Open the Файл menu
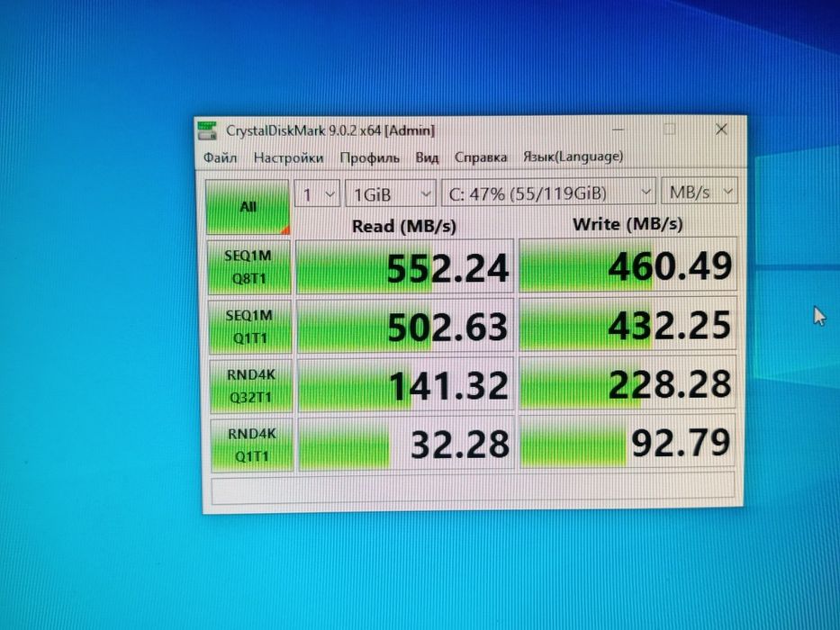The image size is (840, 630). pos(221,158)
